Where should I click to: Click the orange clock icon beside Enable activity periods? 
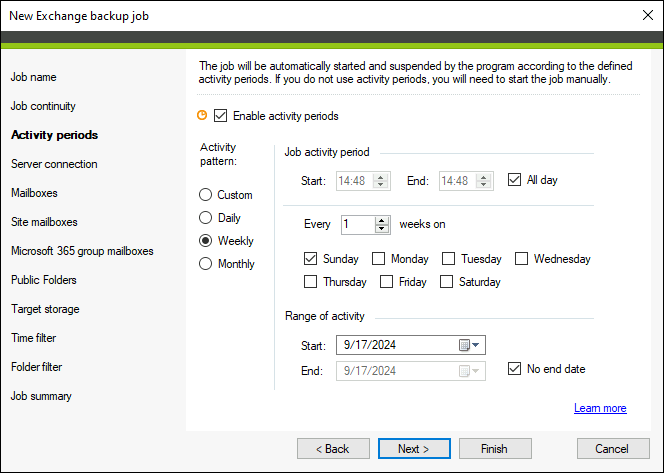(202, 115)
